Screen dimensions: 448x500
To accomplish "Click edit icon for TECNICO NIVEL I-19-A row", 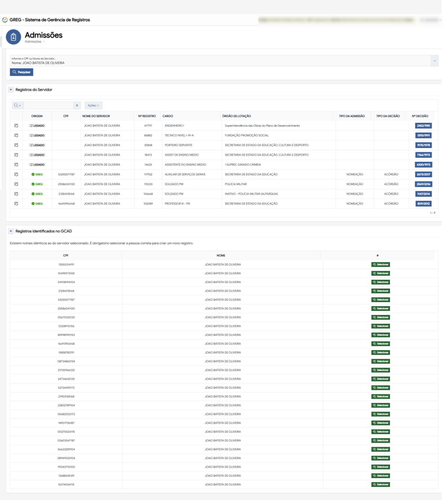I will pos(16,135).
